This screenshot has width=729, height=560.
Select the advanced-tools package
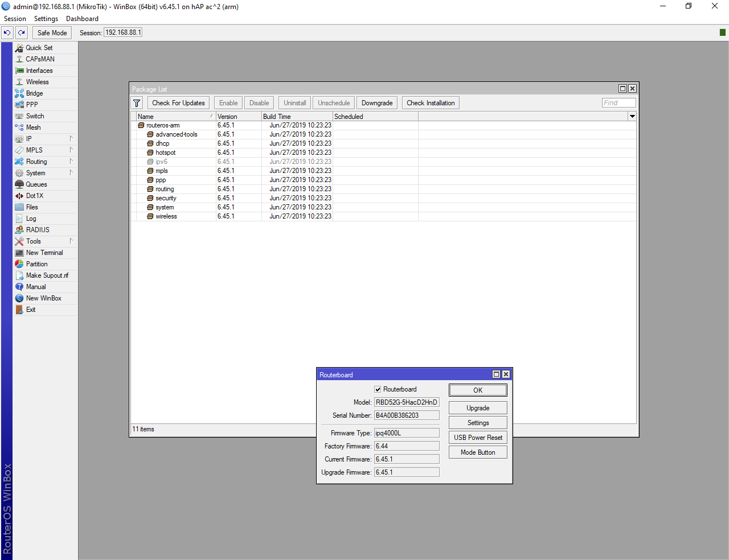point(383,134)
